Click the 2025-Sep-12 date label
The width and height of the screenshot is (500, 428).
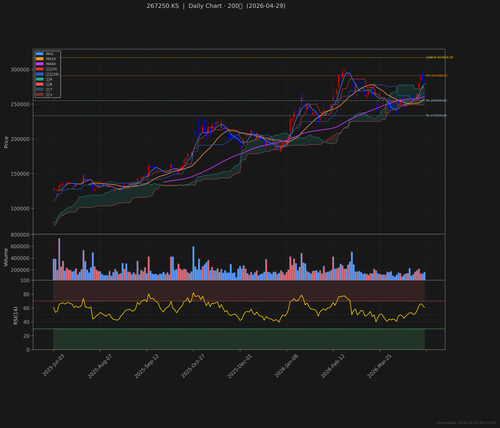pos(146,366)
